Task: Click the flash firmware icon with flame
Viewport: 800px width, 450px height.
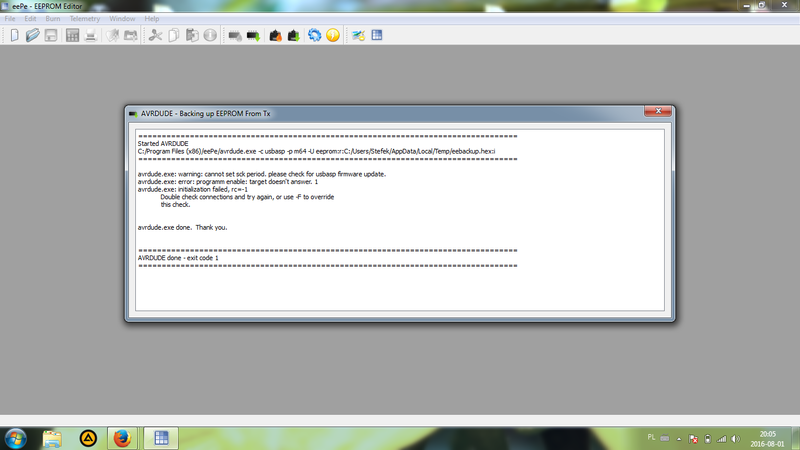Action: pyautogui.click(x=276, y=35)
